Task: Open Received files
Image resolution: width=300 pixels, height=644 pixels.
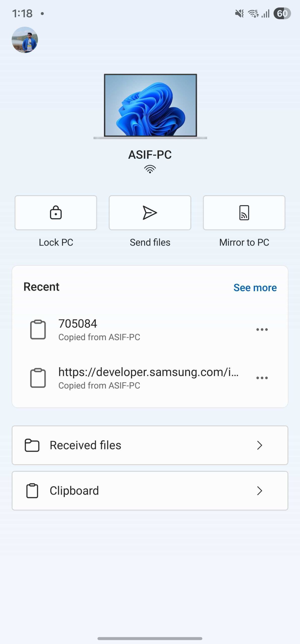Action: [x=150, y=445]
